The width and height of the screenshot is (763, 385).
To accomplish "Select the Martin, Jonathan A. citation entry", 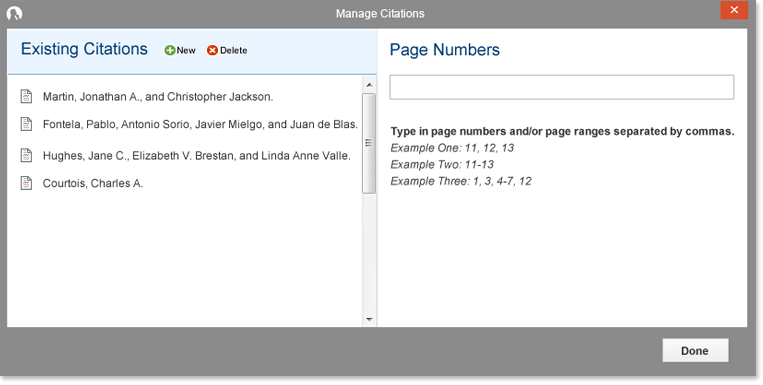I will [x=158, y=96].
